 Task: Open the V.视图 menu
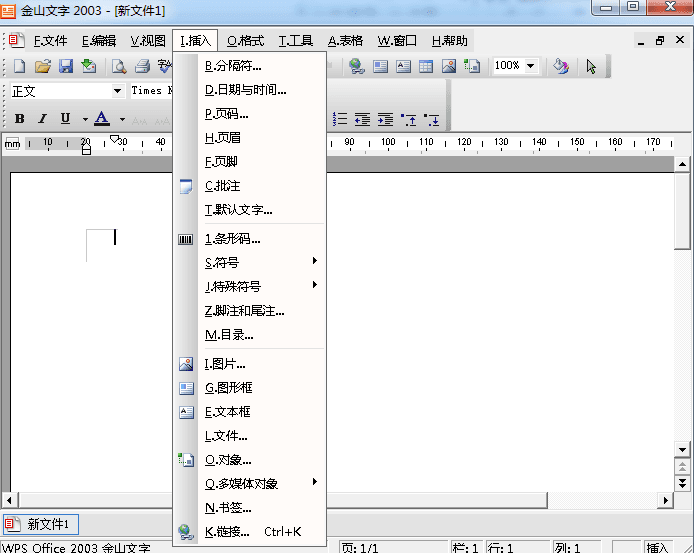[x=148, y=41]
